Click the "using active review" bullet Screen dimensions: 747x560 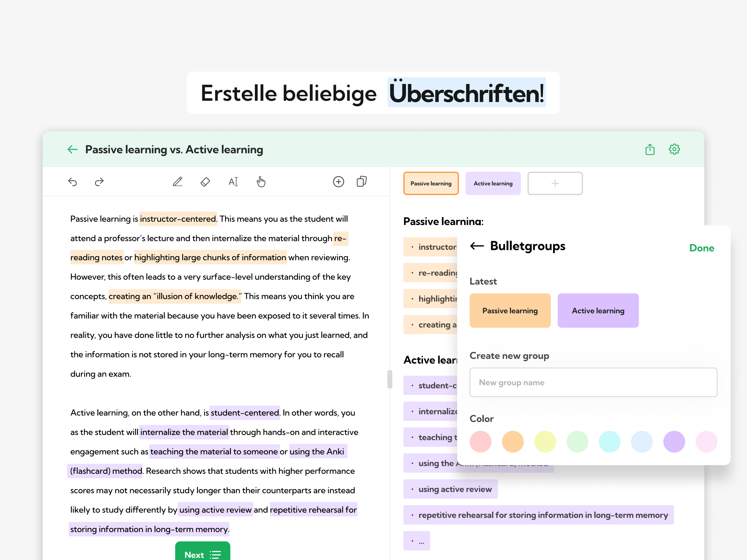451,489
